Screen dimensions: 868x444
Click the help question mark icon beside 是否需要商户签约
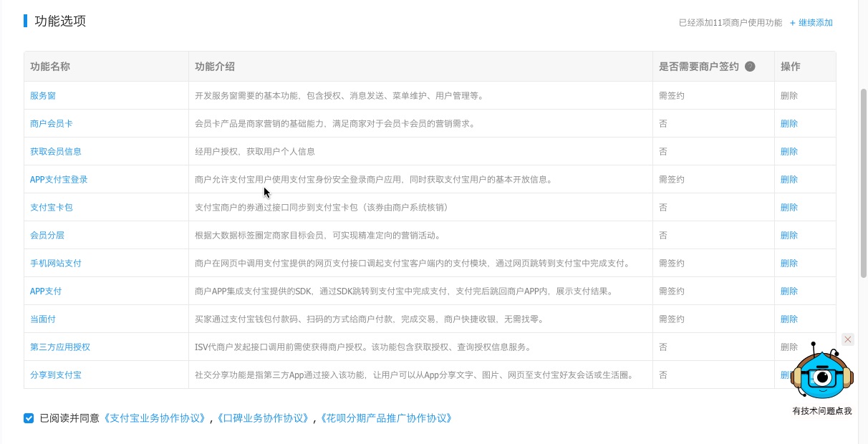click(750, 67)
